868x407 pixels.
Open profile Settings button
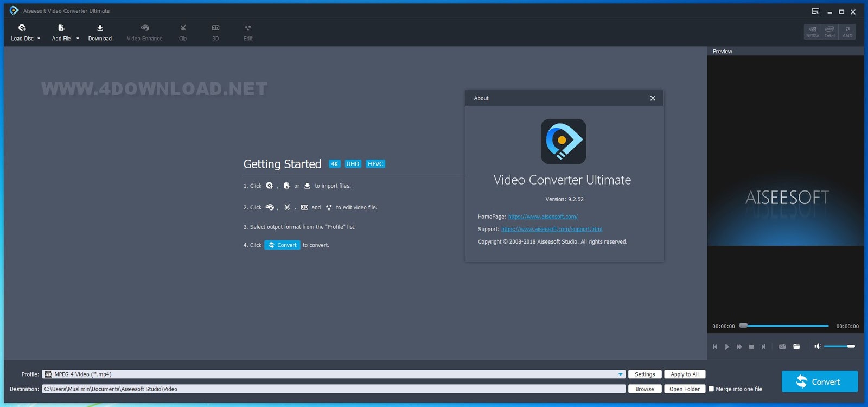click(645, 374)
